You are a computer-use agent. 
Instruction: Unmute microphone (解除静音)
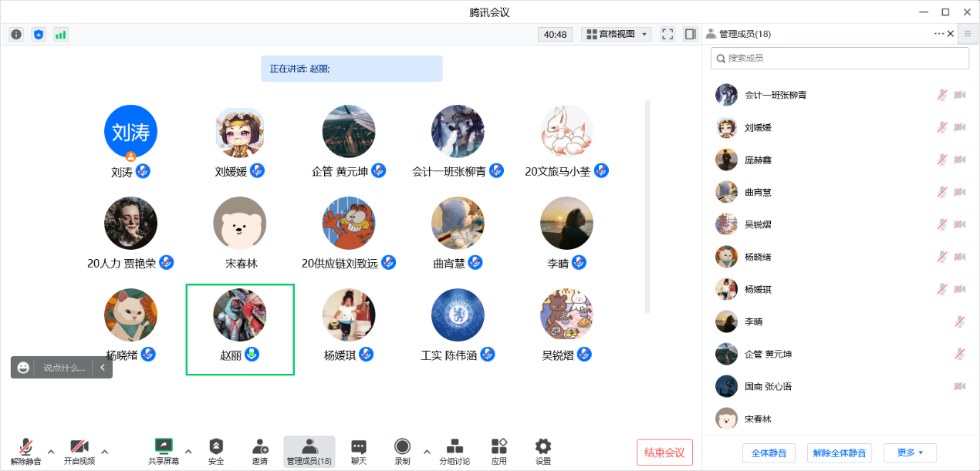tap(25, 451)
